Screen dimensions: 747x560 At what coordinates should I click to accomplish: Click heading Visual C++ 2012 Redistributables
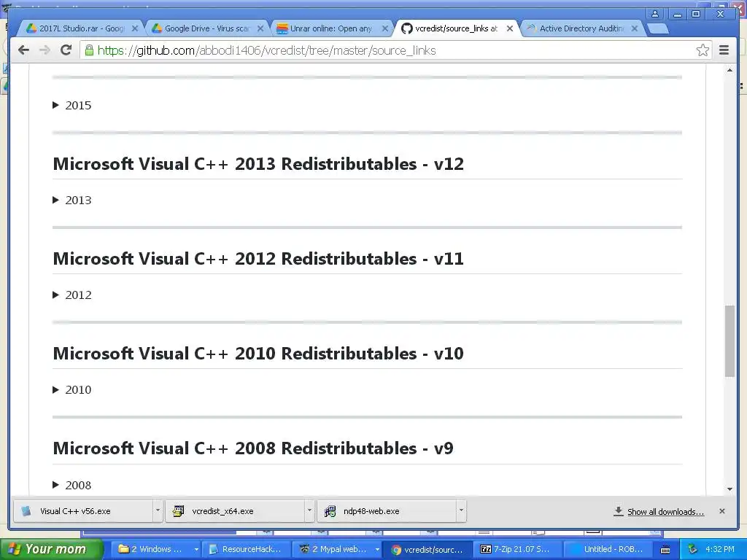click(258, 259)
